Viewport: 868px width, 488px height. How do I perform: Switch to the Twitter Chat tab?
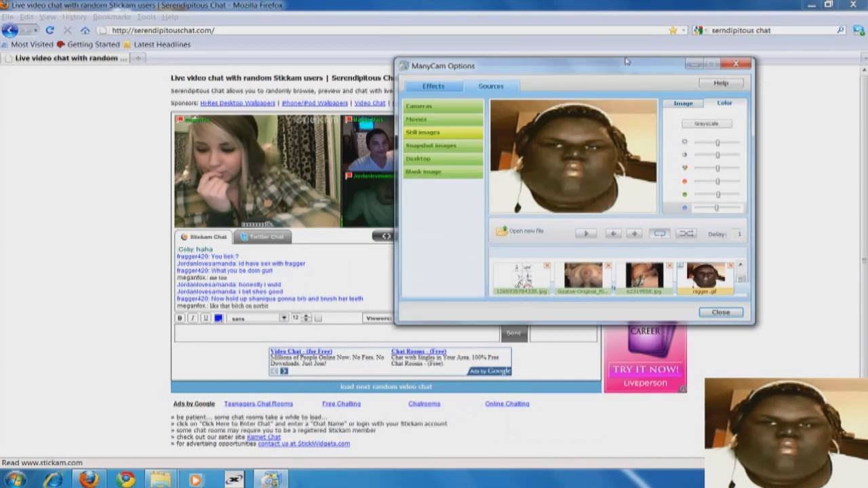coord(262,237)
